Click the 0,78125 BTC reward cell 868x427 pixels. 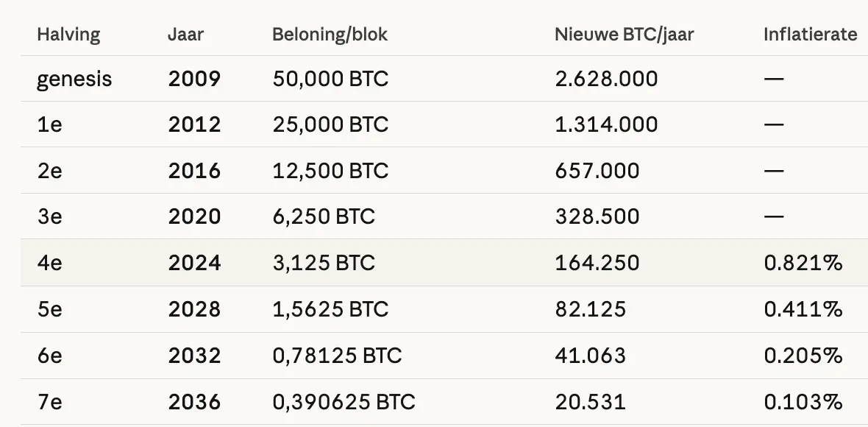(337, 356)
